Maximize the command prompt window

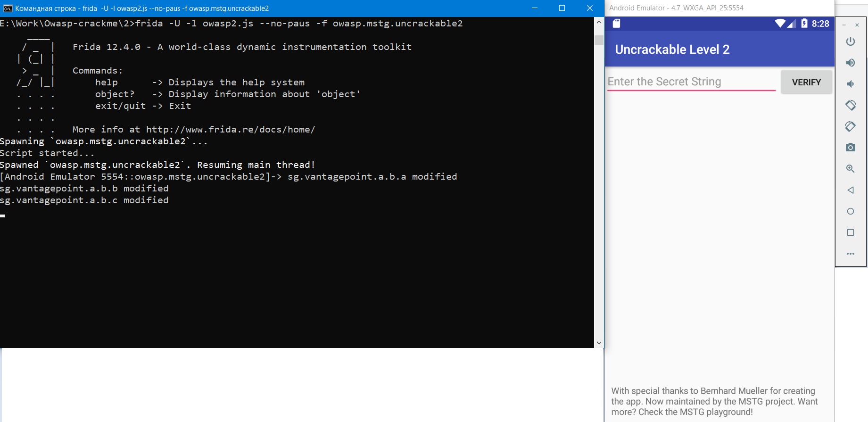562,8
